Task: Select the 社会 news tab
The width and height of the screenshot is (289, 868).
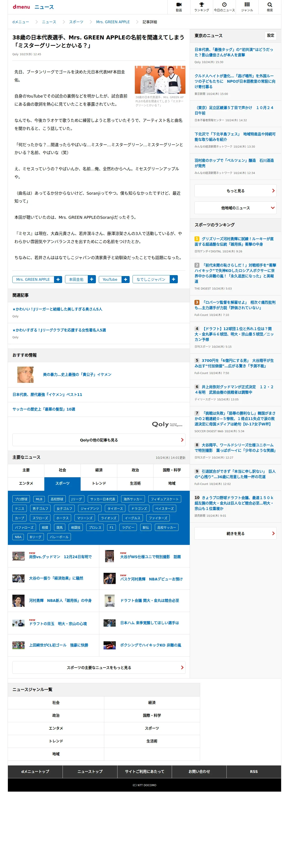Action: tap(62, 470)
